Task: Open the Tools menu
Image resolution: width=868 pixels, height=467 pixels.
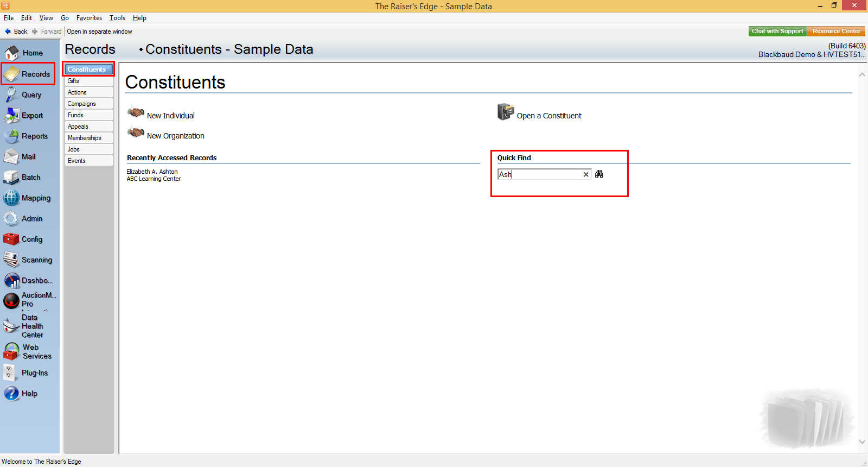Action: (117, 18)
